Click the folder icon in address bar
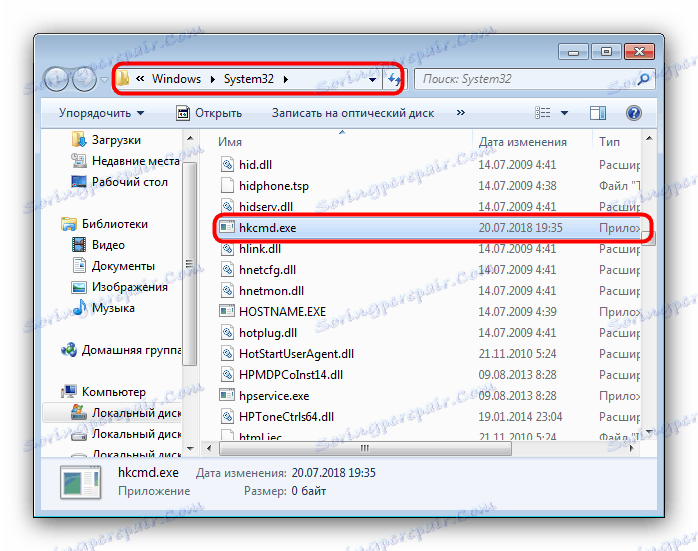The width and height of the screenshot is (698, 551). 122,79
